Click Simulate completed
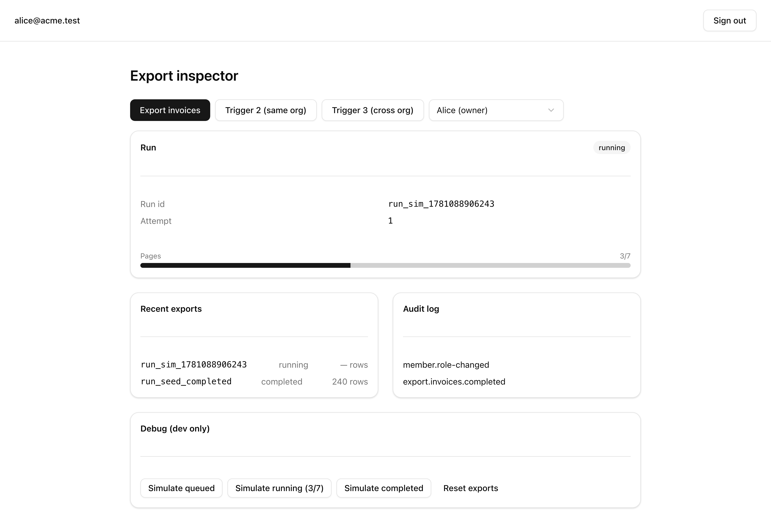 click(x=384, y=488)
